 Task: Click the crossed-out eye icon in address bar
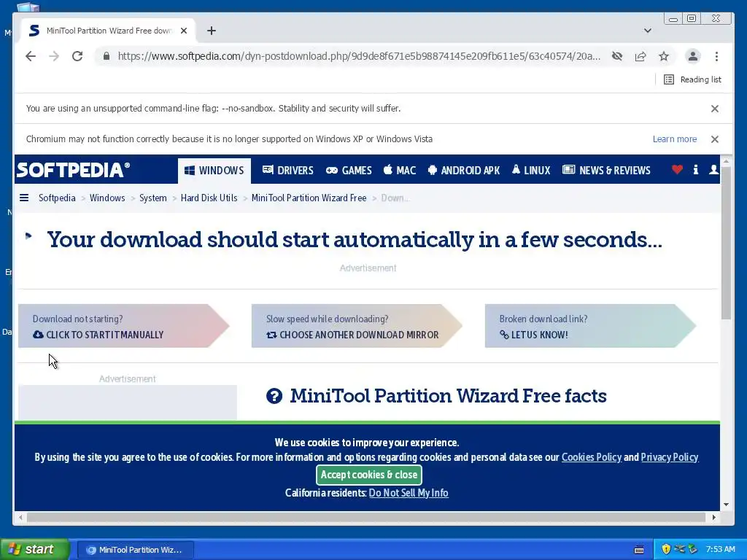617,56
